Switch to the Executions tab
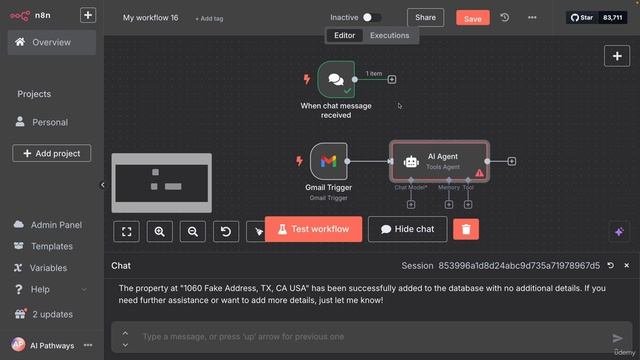This screenshot has width=640, height=360. point(389,36)
